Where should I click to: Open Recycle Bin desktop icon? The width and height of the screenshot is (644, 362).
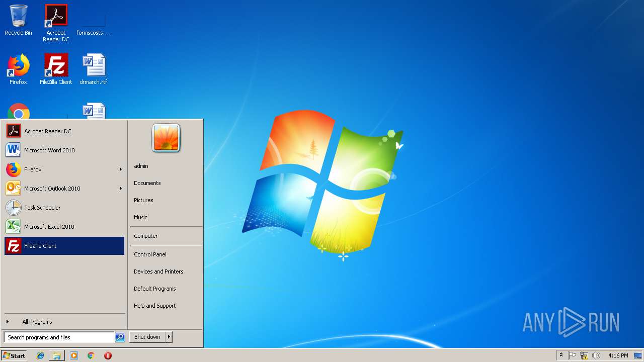[18, 20]
